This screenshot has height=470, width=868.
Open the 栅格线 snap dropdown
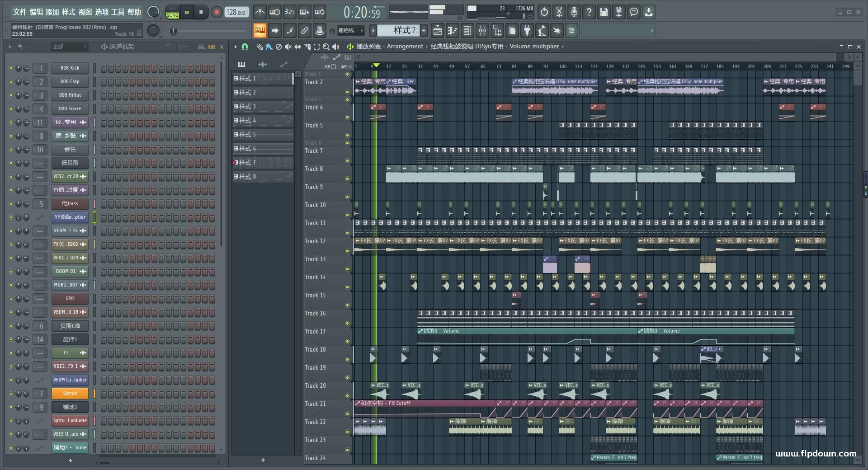pyautogui.click(x=350, y=31)
